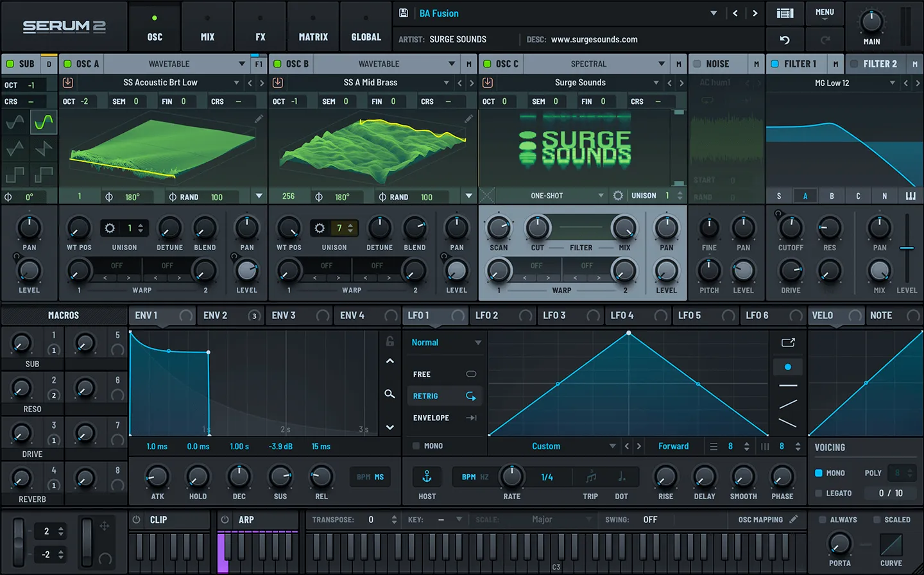The height and width of the screenshot is (575, 924).
Task: Enable the LEGATO checkbox
Action: point(819,493)
